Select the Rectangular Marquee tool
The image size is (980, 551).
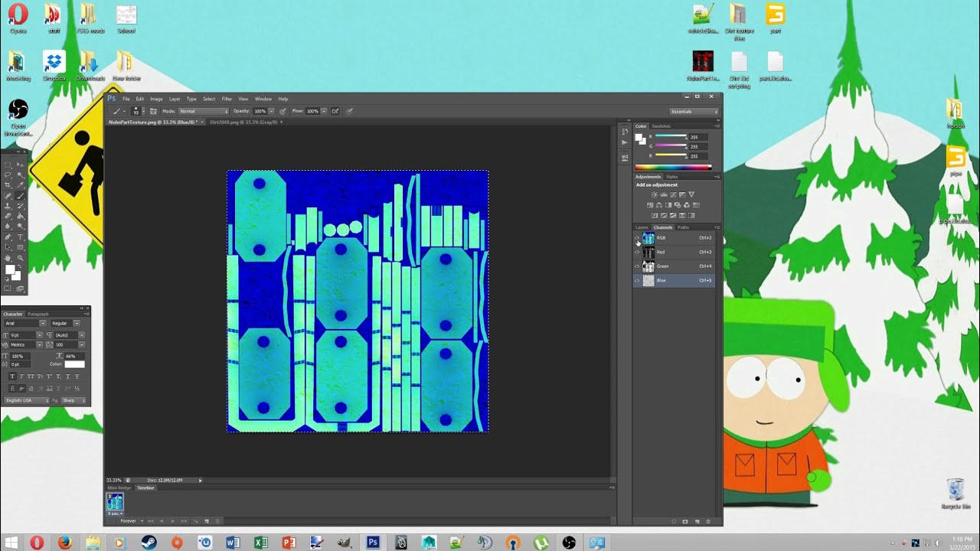(x=8, y=165)
